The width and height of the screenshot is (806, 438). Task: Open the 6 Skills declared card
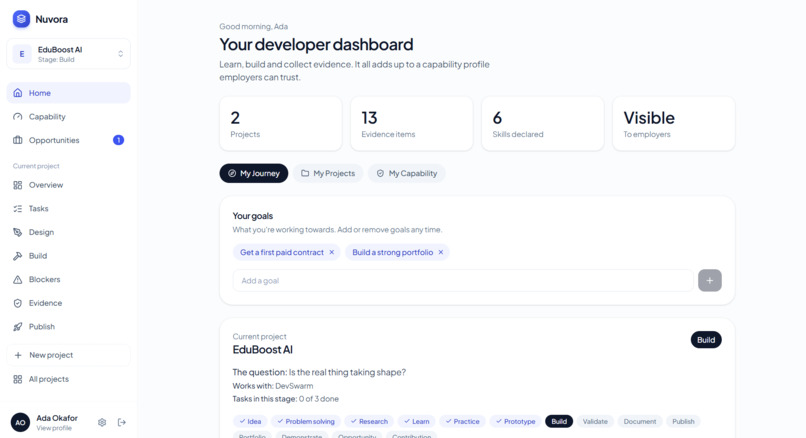coord(543,124)
